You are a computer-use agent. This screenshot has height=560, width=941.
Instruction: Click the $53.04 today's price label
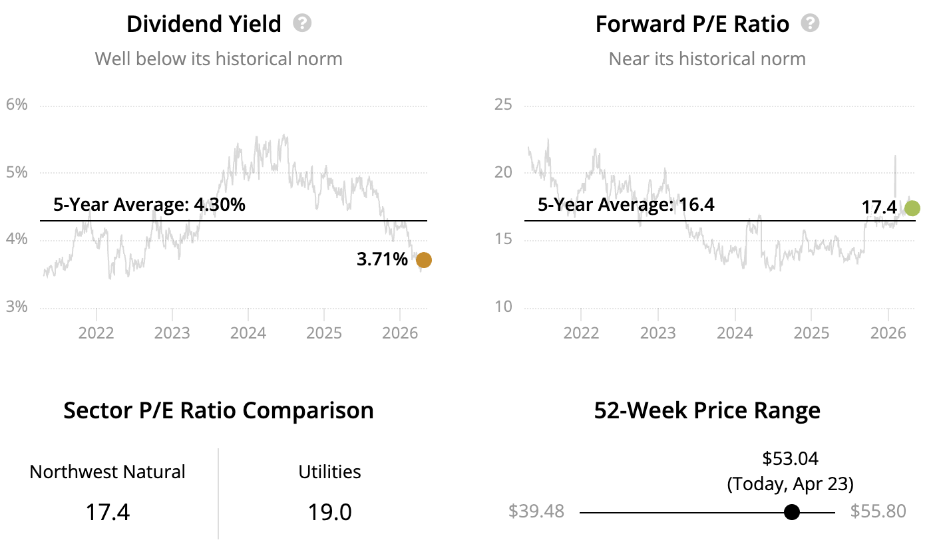point(791,458)
